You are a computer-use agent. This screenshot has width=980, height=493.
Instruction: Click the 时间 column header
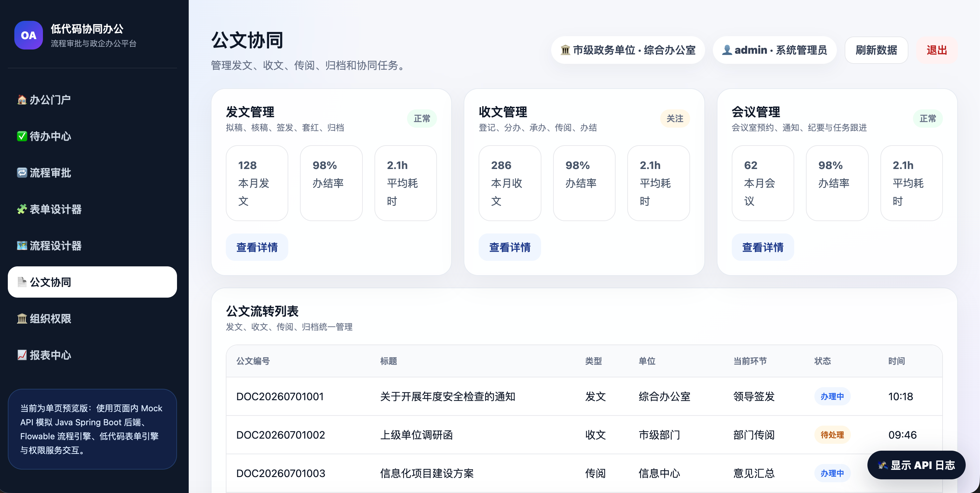[897, 361]
